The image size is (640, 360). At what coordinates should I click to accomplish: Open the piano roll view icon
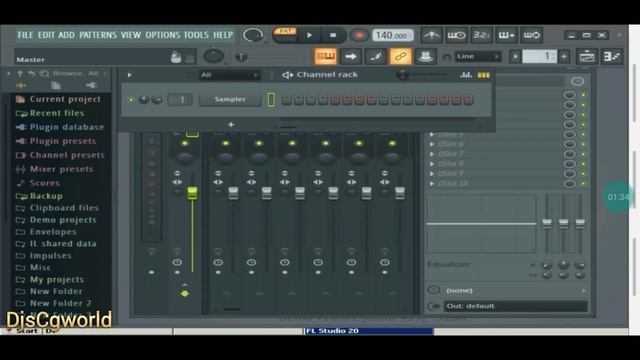pos(611,57)
